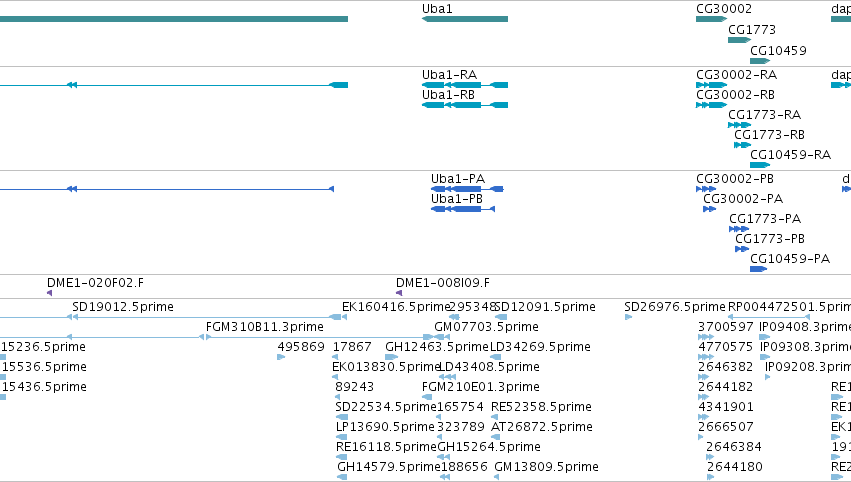The image size is (851, 482).
Task: Select the FGM210E01.3prime EST
Action: point(481,387)
